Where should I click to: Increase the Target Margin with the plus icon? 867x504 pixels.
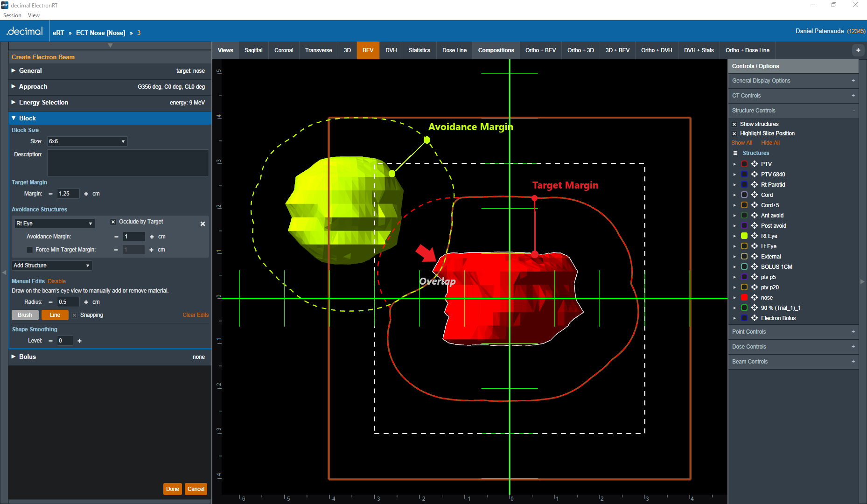click(x=86, y=194)
